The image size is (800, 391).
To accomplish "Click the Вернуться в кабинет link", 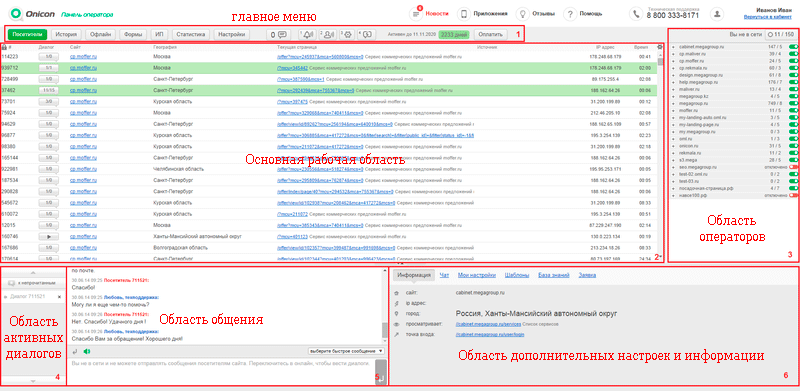I will [x=768, y=17].
